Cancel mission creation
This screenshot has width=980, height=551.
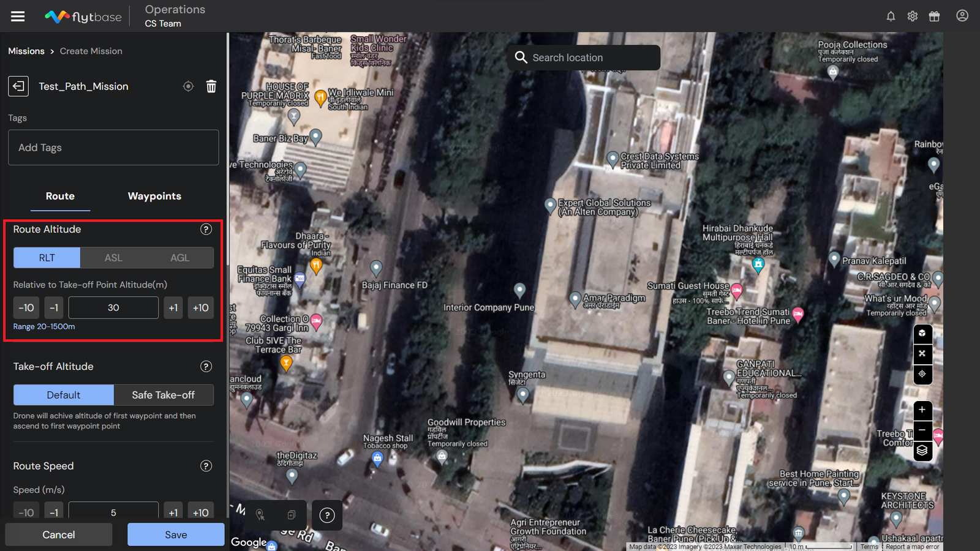[x=59, y=534]
